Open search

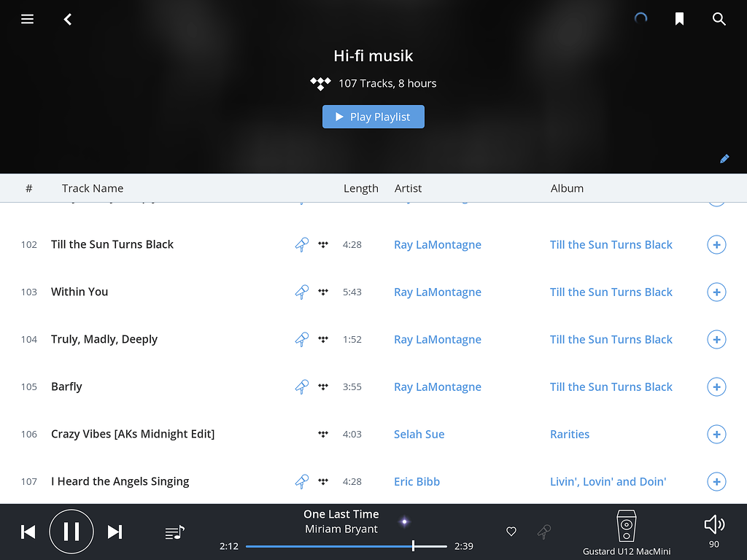coord(719,19)
